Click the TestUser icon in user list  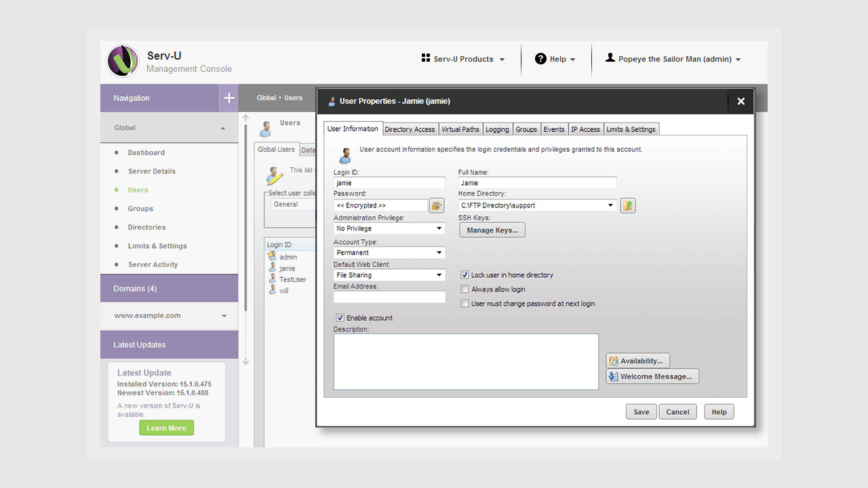[272, 279]
